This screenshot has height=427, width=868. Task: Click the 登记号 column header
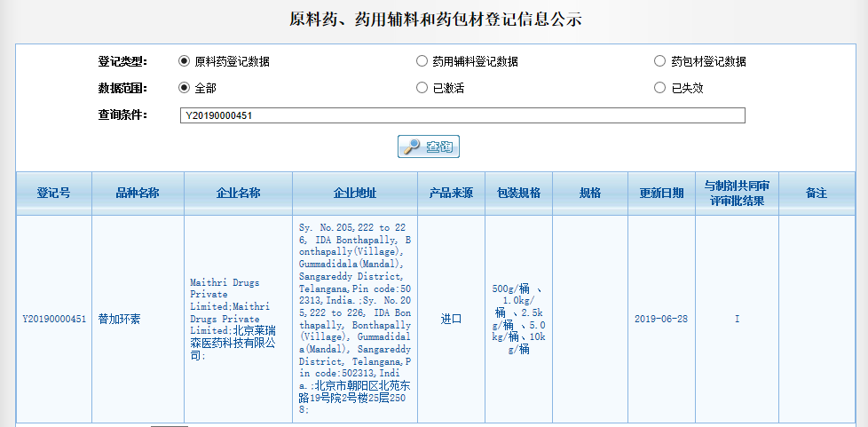tap(54, 194)
